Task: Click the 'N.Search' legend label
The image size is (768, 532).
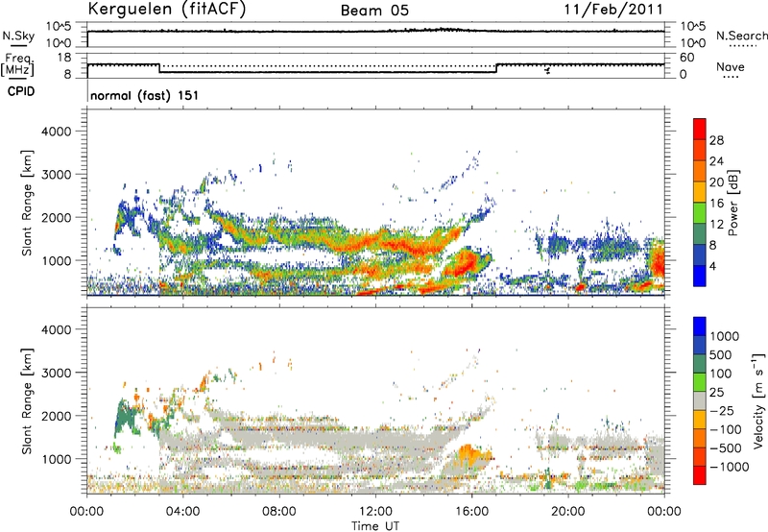Action: click(741, 36)
